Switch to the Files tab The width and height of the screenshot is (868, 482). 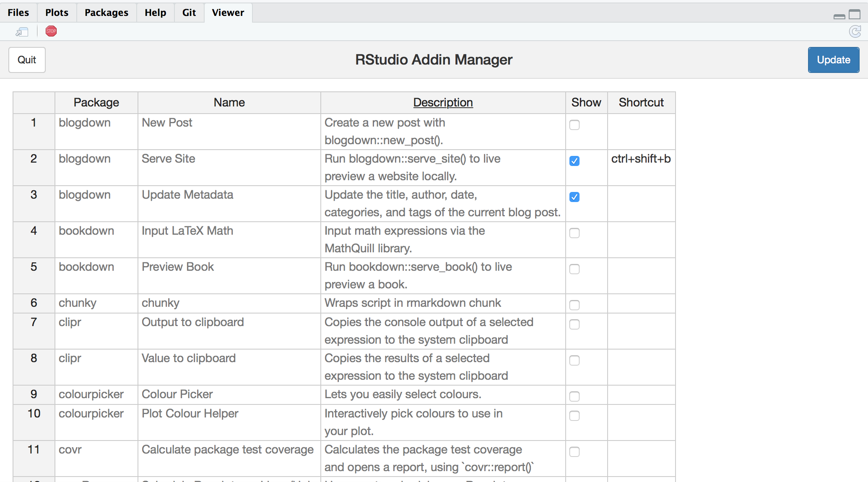18,13
